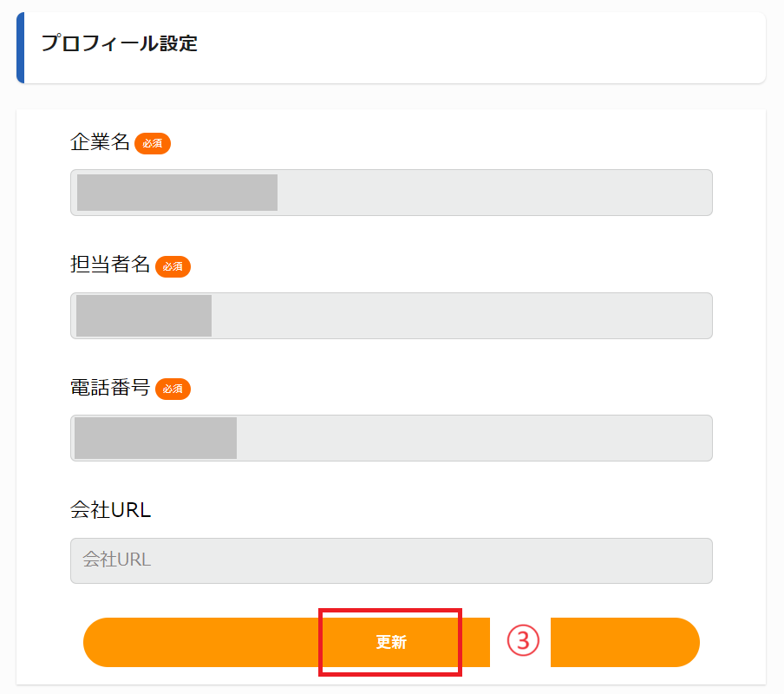Click the 会社URL input field

(x=390, y=560)
